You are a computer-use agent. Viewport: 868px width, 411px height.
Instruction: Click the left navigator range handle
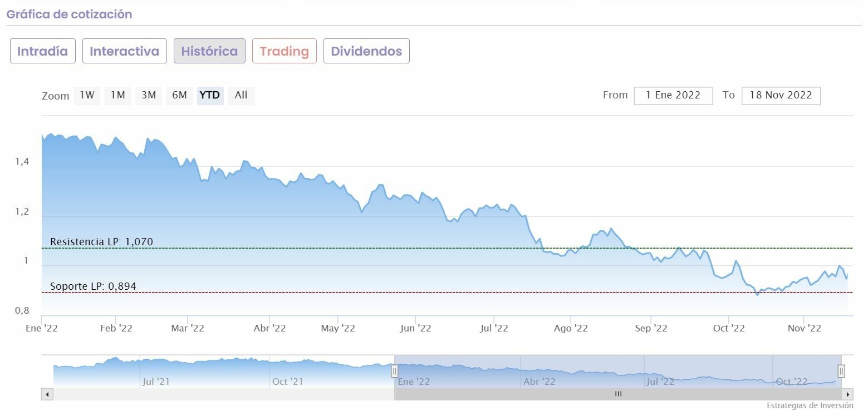coord(394,371)
